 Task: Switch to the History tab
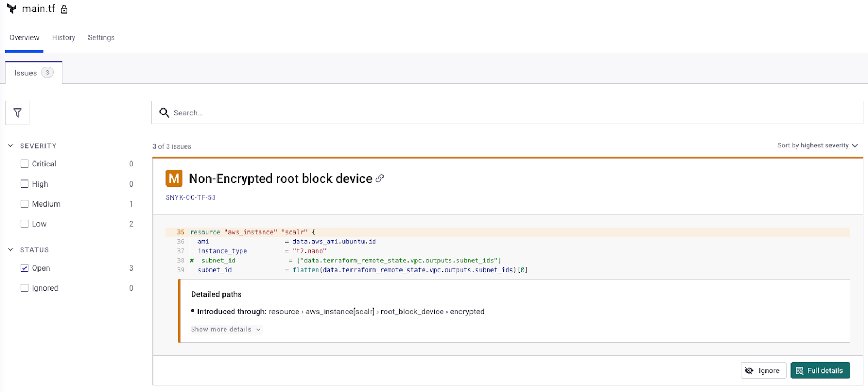click(x=63, y=37)
